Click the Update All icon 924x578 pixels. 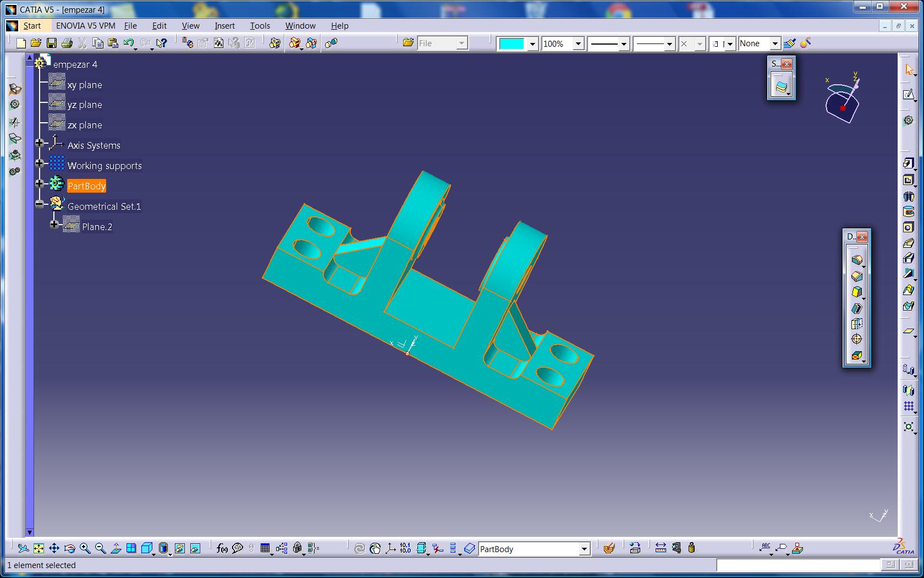click(x=360, y=548)
